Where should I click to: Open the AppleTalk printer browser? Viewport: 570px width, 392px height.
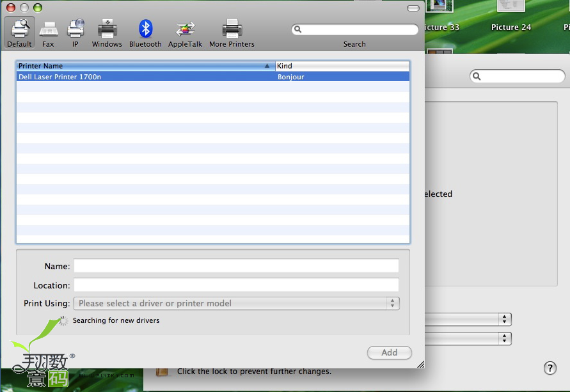(185, 33)
